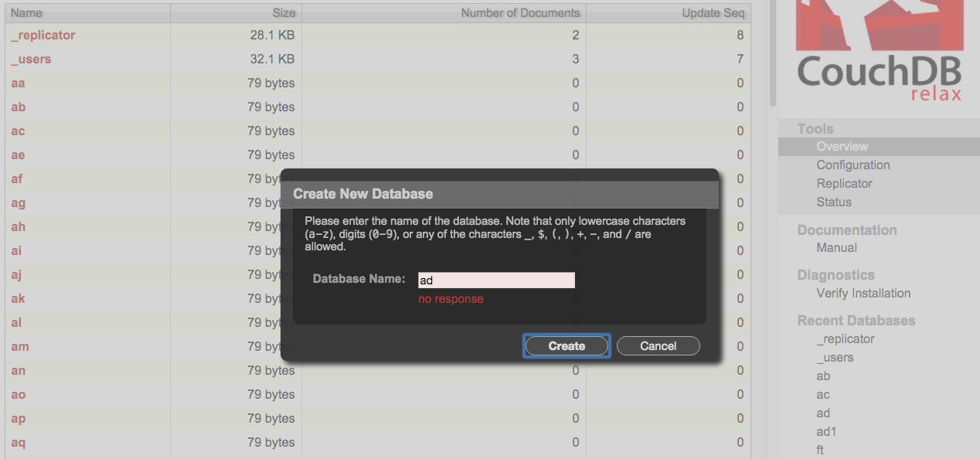Open the _replicator database
The height and width of the screenshot is (459, 980).
pos(43,35)
